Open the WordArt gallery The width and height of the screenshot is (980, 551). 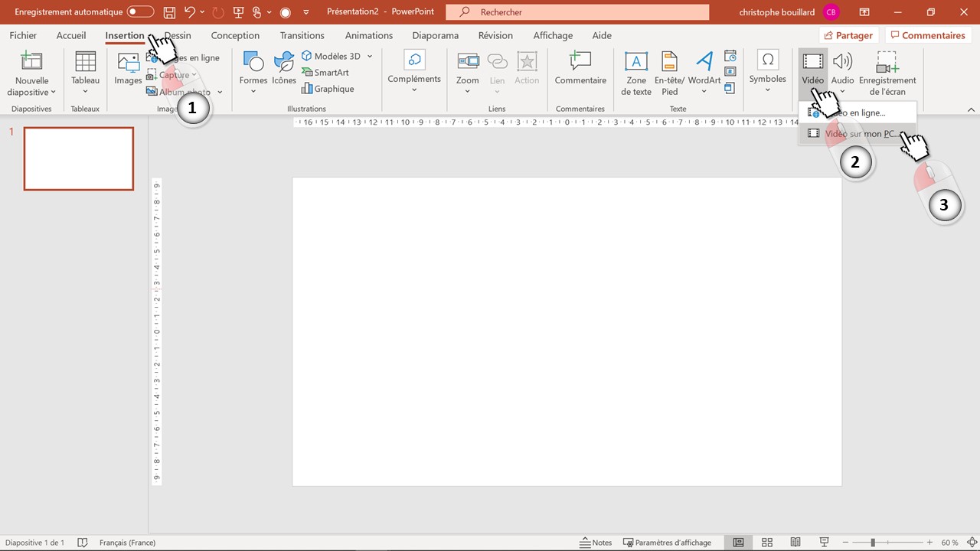[x=704, y=73]
